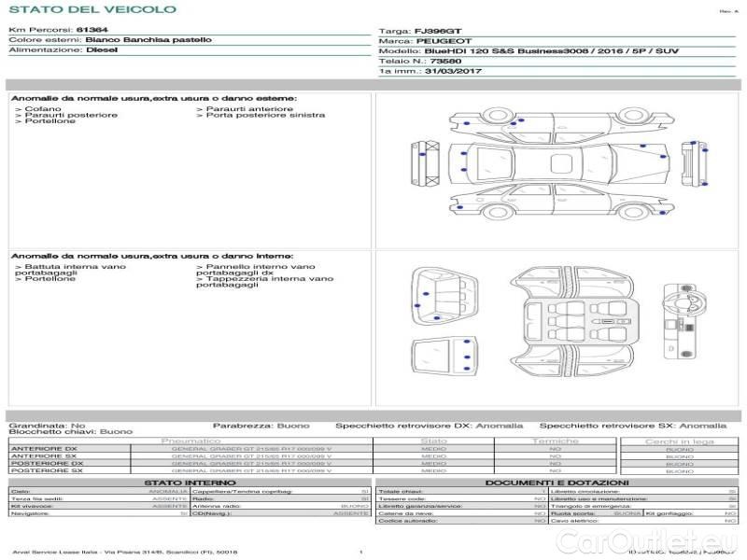
Task: Click the lower side-profile car diagram
Action: pyautogui.click(x=562, y=202)
